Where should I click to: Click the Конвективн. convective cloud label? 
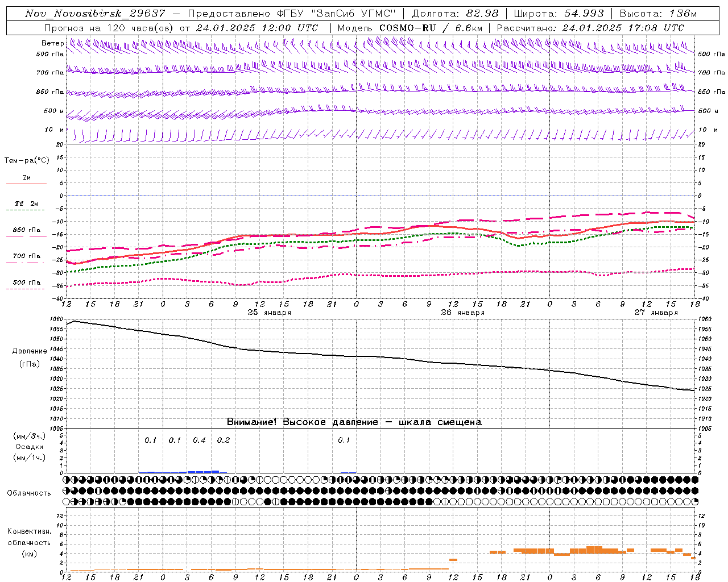30,531
